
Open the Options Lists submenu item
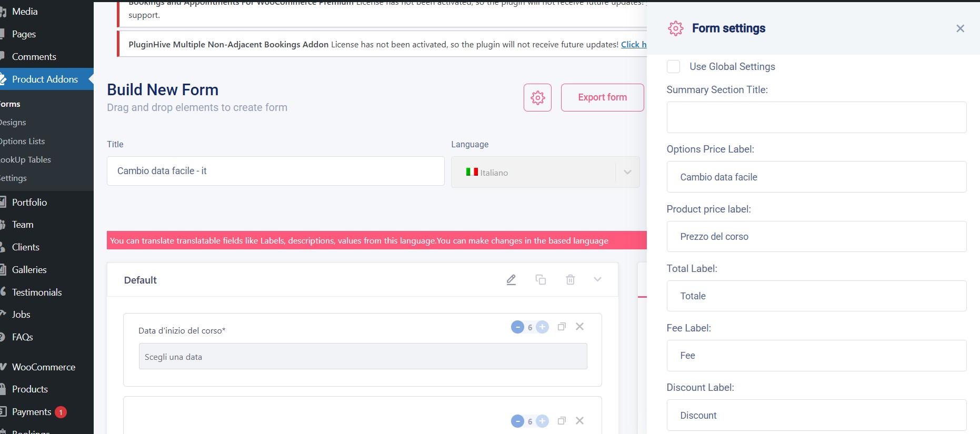(22, 141)
